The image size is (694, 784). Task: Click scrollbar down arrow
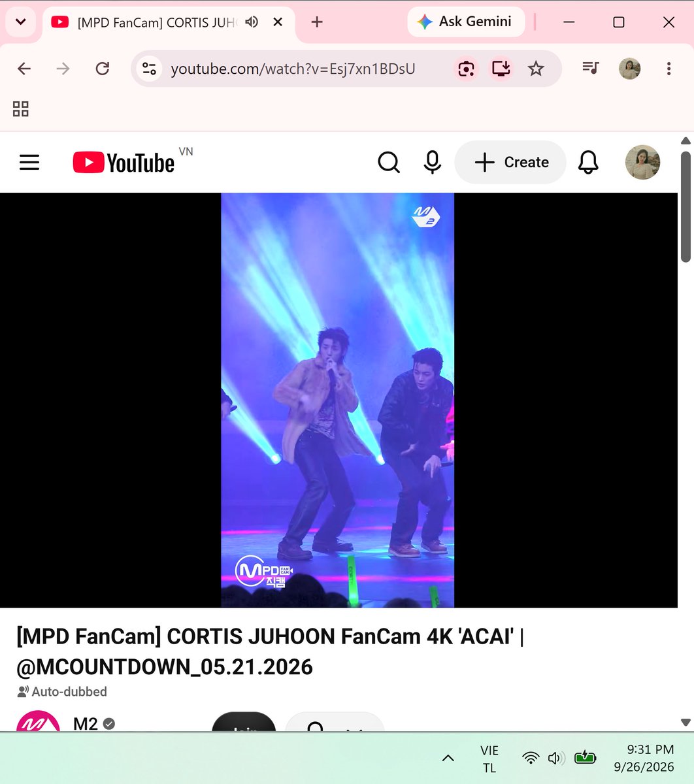click(x=686, y=722)
